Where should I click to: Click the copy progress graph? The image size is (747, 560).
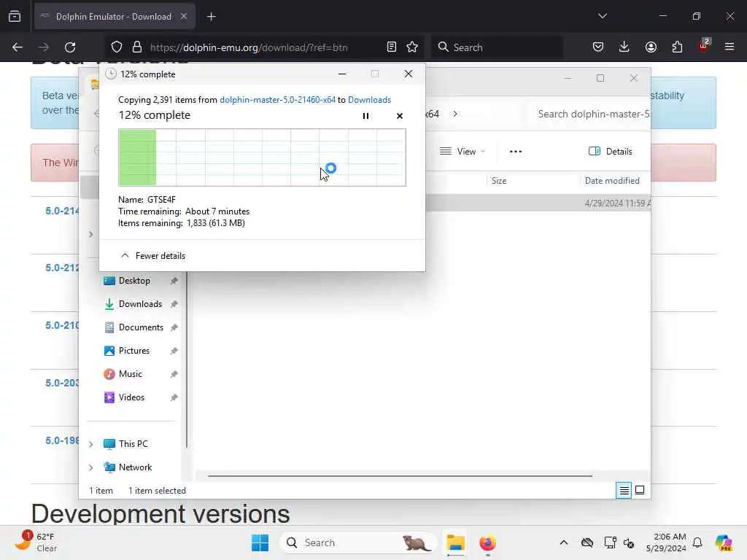[262, 157]
